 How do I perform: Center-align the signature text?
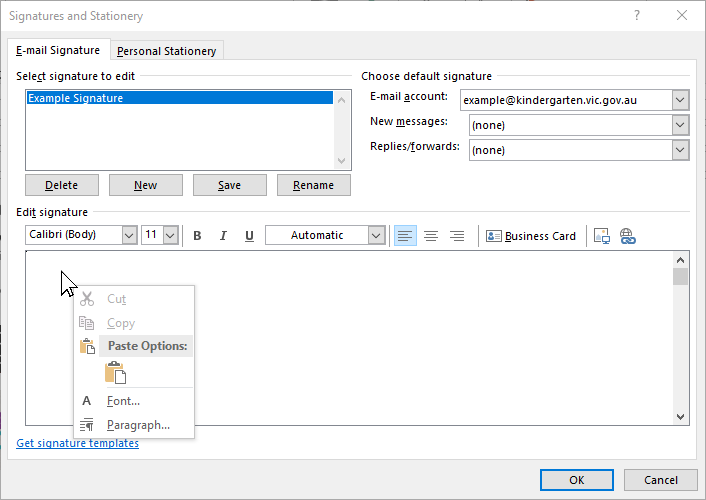coord(431,236)
